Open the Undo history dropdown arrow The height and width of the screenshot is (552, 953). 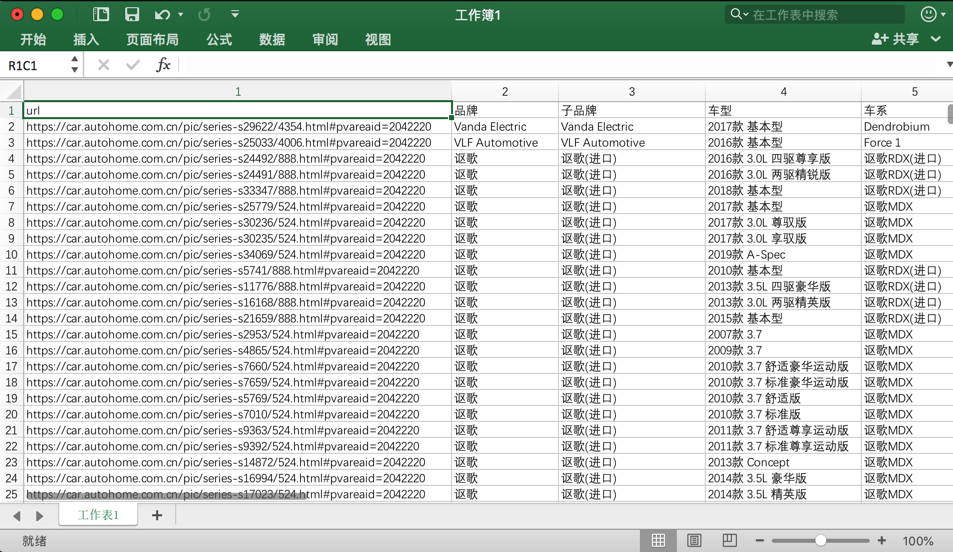(181, 15)
